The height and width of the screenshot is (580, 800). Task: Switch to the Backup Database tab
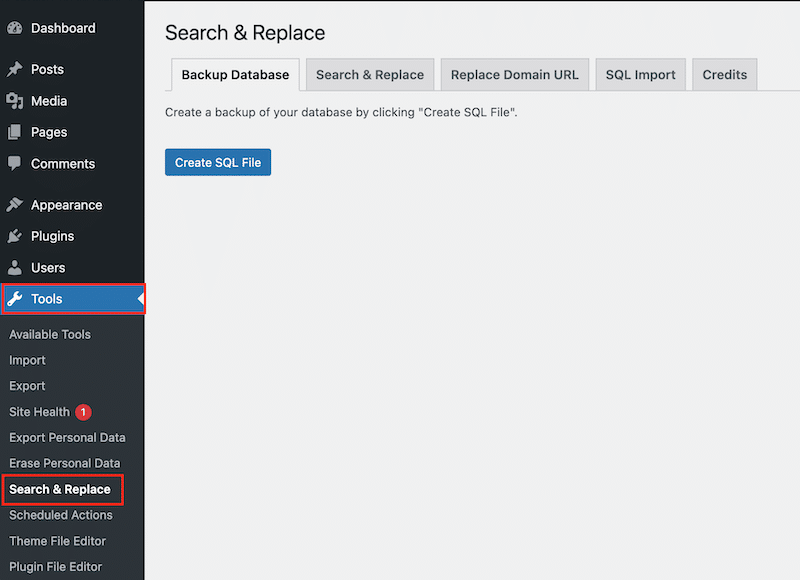click(x=235, y=75)
